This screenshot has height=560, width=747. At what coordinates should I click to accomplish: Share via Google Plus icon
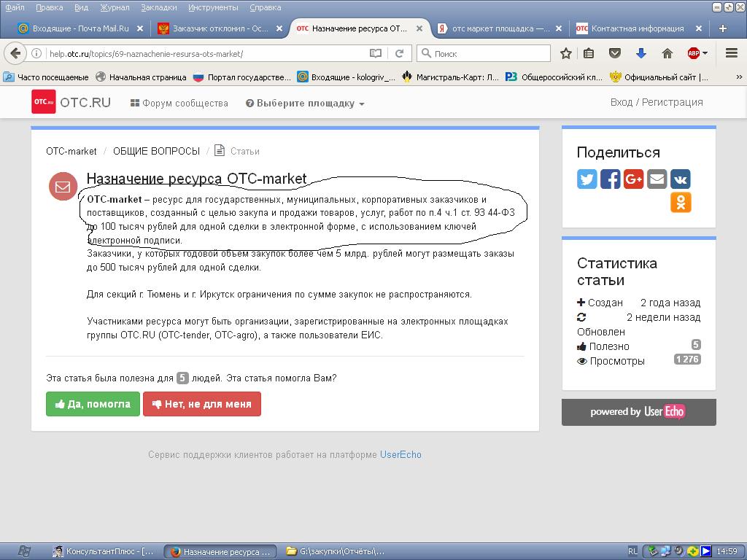(x=634, y=179)
